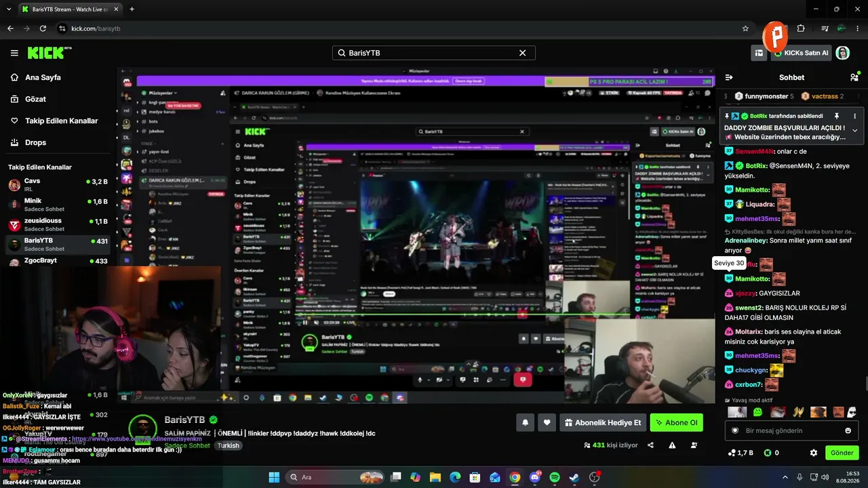Open pinned message options menu
The height and width of the screenshot is (488, 868).
(854, 116)
